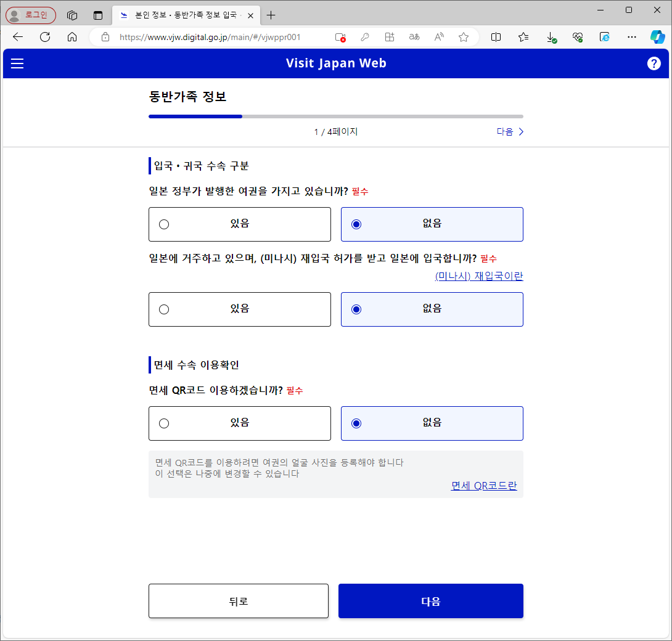Open the hamburger menu in Visit Japan Web header

[17, 63]
